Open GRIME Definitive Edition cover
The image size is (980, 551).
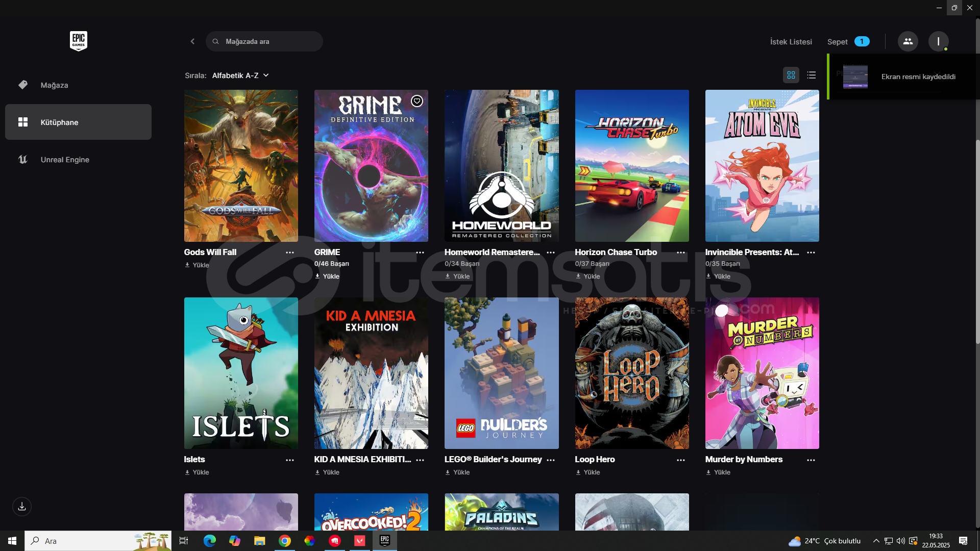371,166
